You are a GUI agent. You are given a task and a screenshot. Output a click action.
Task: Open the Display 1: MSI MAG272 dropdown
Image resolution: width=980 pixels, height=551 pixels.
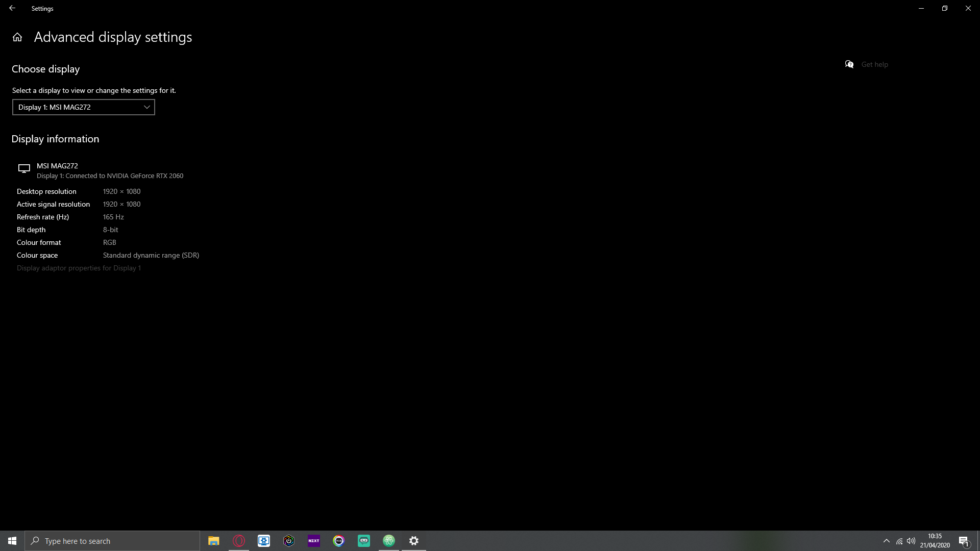pos(84,107)
